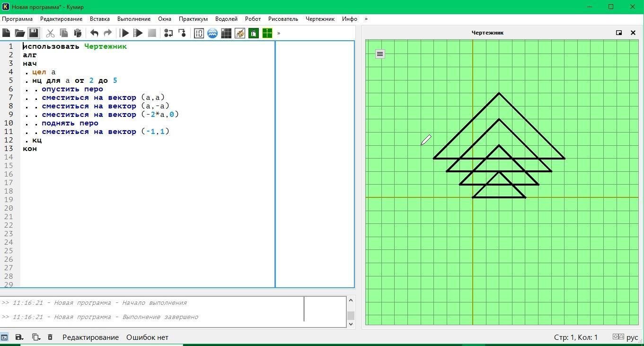The width and height of the screenshot is (644, 346).
Task: Open the Водолей (water waves) actor icon
Action: [212, 33]
